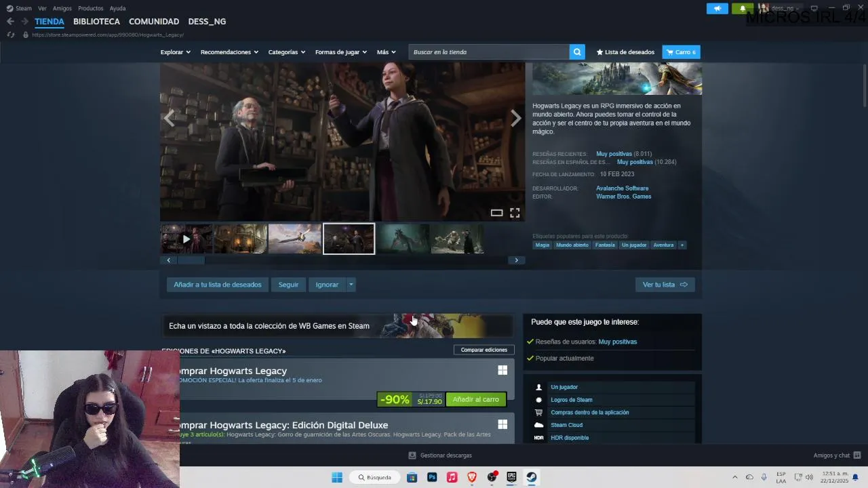
Task: Open the Avalanche Software developer link
Action: point(622,188)
